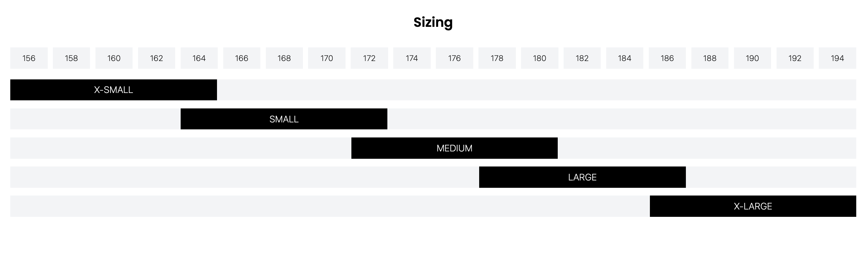Click the 164 height cell
The width and height of the screenshot is (868, 258).
[199, 58]
